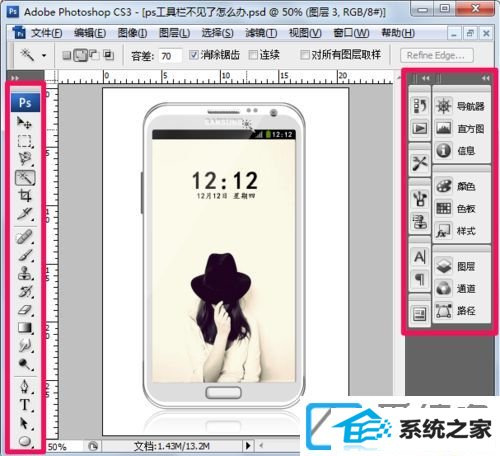Select the Eraser tool
The width and height of the screenshot is (500, 456).
pos(25,310)
